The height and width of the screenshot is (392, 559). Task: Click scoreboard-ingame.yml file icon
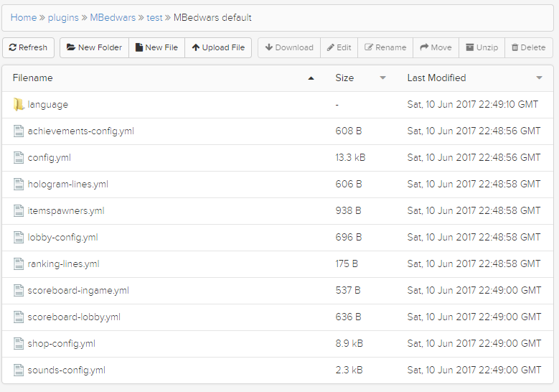pyautogui.click(x=19, y=290)
